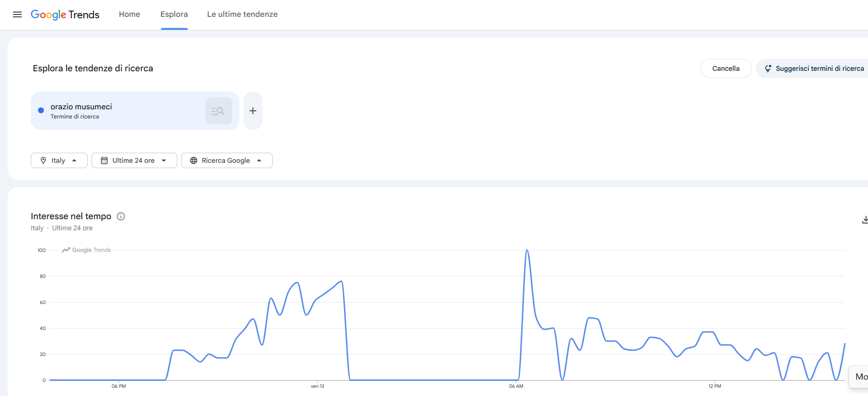The width and height of the screenshot is (868, 396).
Task: Download the interest over time chart data
Action: pyautogui.click(x=864, y=220)
